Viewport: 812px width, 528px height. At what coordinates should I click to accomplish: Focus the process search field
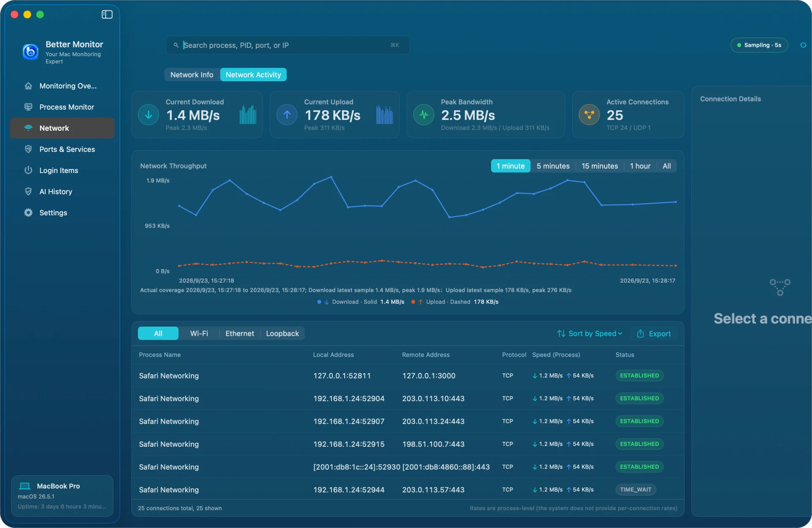[287, 45]
